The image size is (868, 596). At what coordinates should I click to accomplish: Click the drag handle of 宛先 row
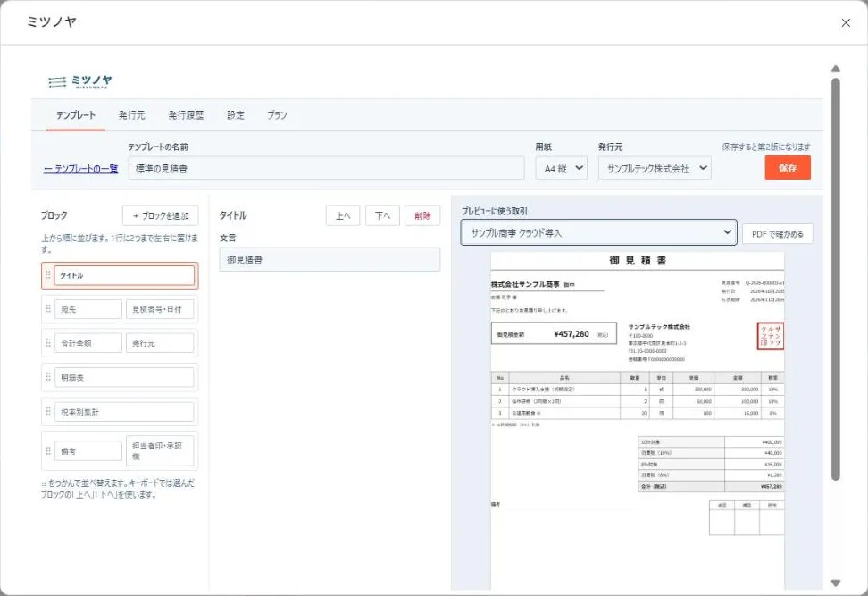[48, 309]
